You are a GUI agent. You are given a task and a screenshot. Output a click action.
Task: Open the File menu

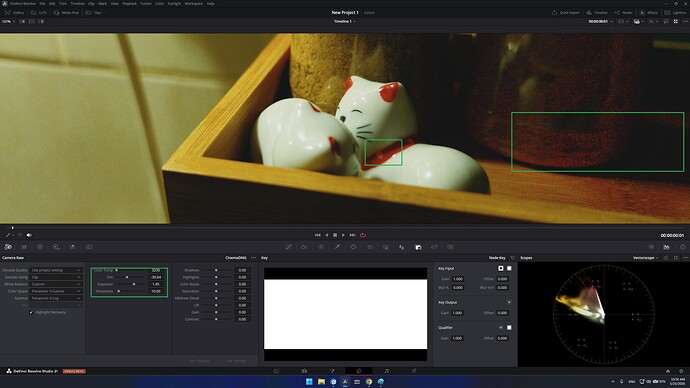coord(42,4)
